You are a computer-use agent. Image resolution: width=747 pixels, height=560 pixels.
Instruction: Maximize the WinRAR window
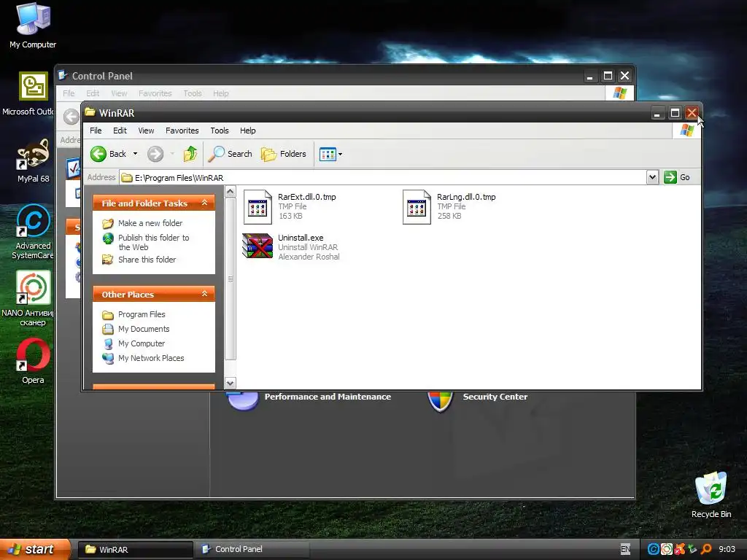coord(675,113)
